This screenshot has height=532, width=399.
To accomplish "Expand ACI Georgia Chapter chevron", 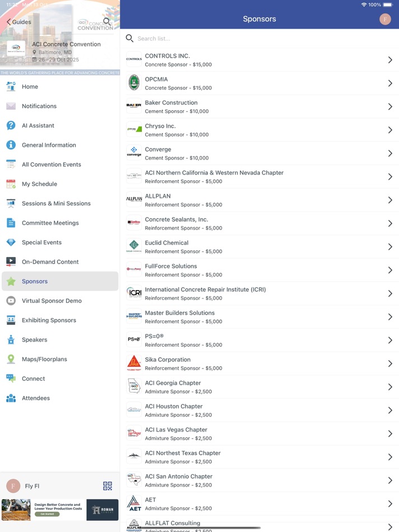I will click(390, 387).
